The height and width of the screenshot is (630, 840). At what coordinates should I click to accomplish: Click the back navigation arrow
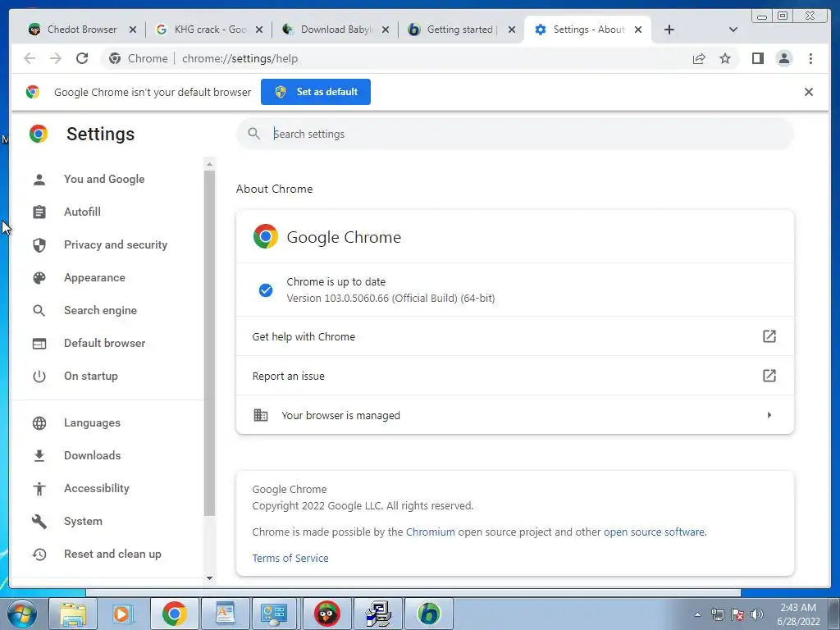pos(30,58)
